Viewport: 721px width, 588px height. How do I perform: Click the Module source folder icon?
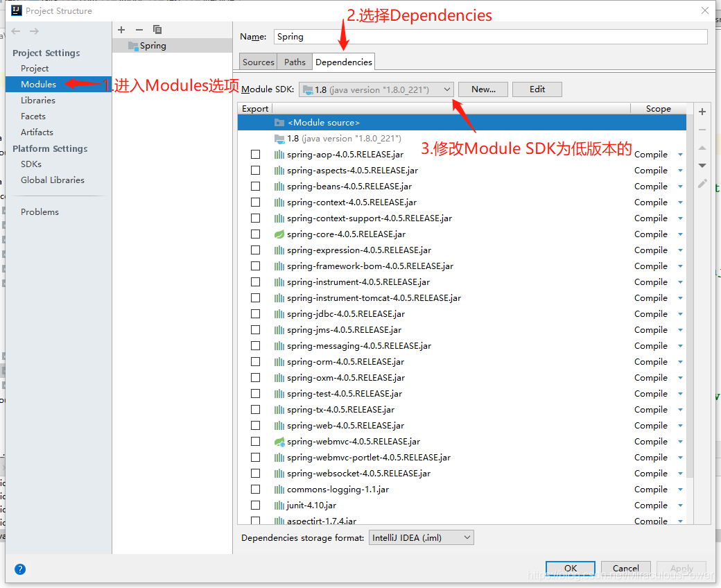click(x=279, y=122)
